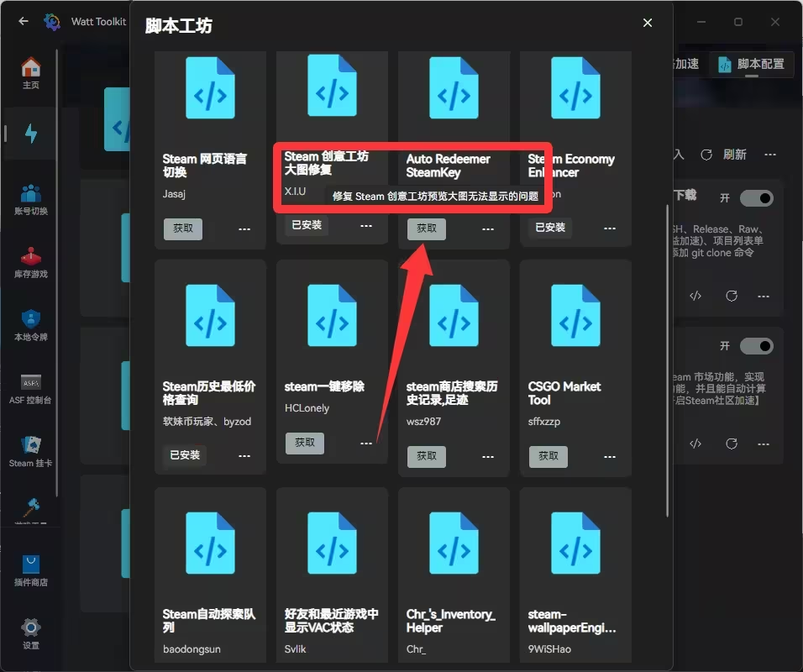Open 库存游戏 game library
Screen dimensions: 803x672
point(31,263)
